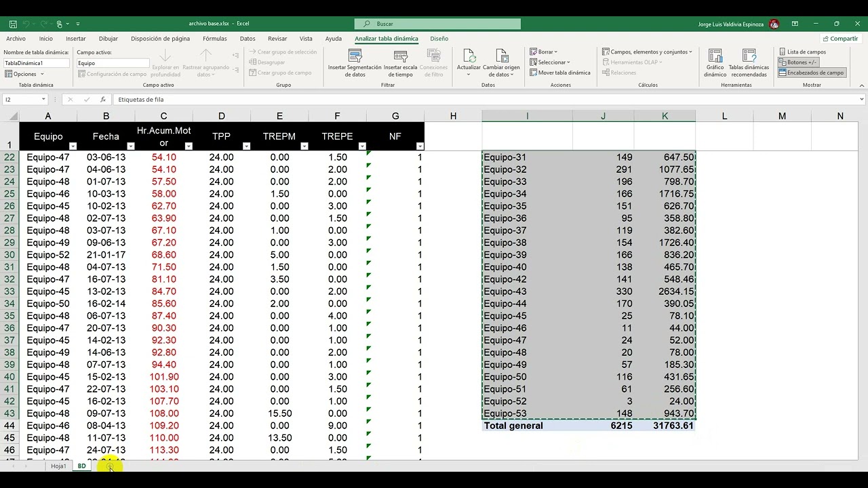The width and height of the screenshot is (868, 488).
Task: Click cell containing 54.10 in row 22
Action: pos(163,157)
